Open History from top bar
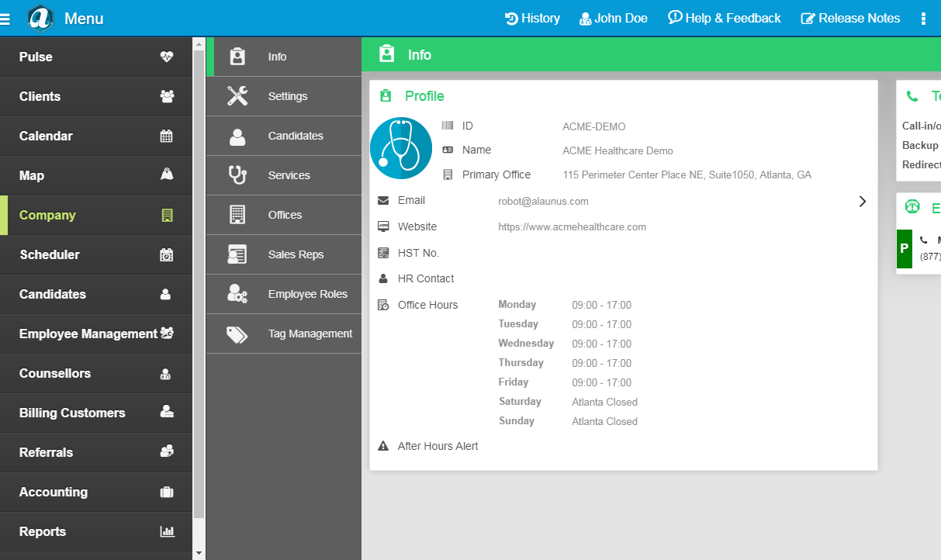The width and height of the screenshot is (941, 560). point(532,18)
